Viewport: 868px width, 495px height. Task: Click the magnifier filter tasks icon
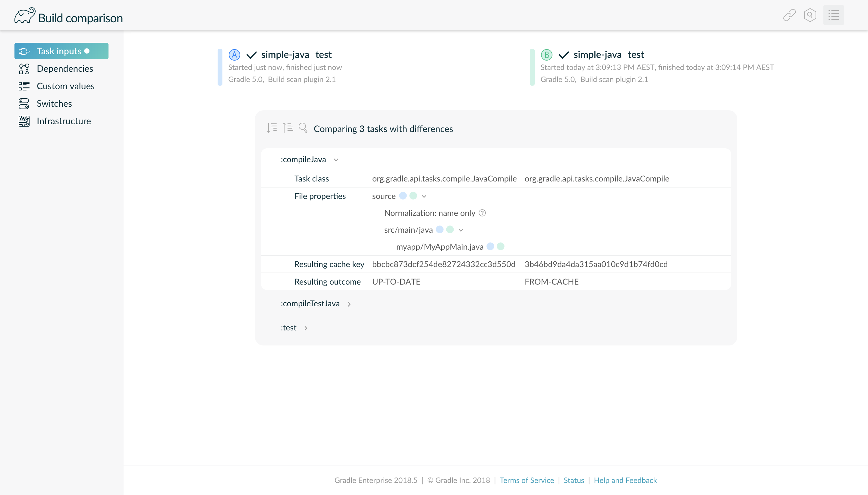point(303,128)
